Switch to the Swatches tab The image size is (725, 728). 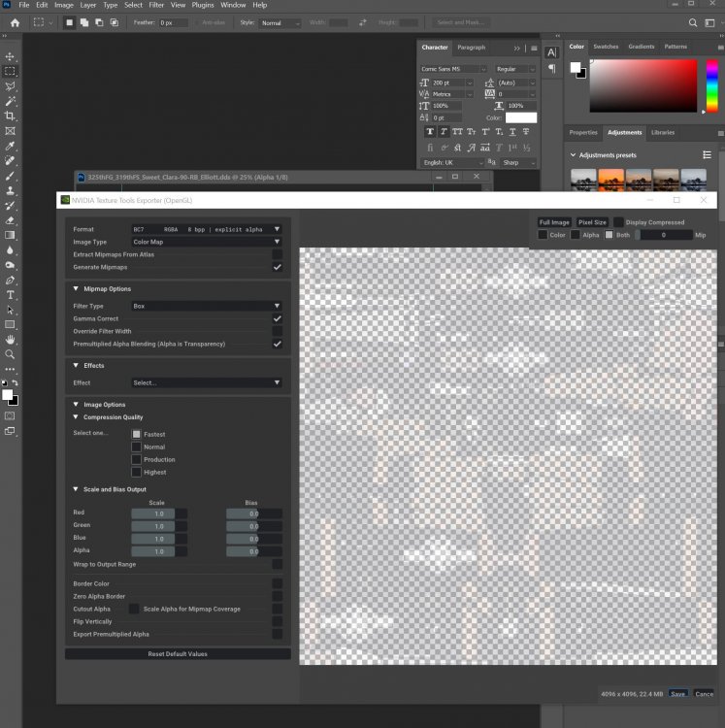[x=606, y=47]
